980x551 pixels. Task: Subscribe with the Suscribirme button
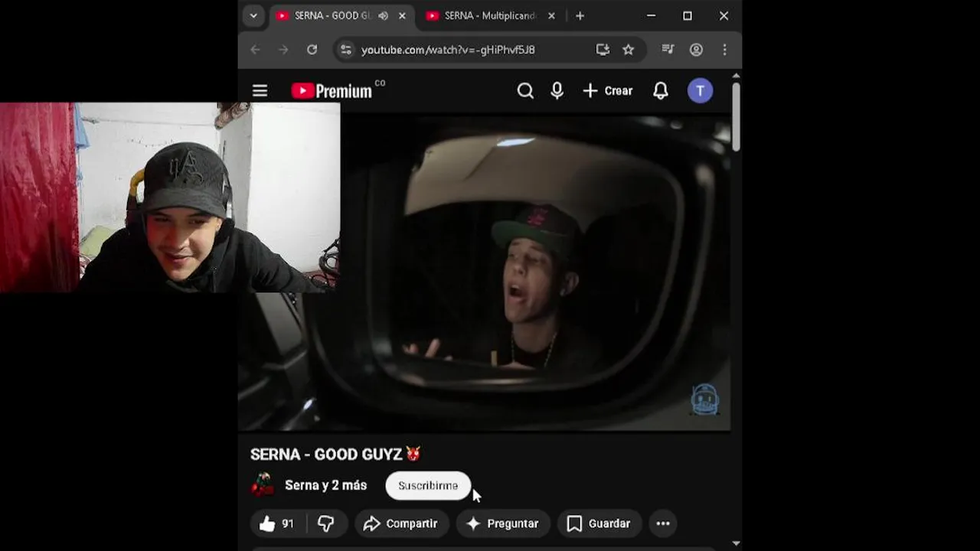[x=428, y=486]
